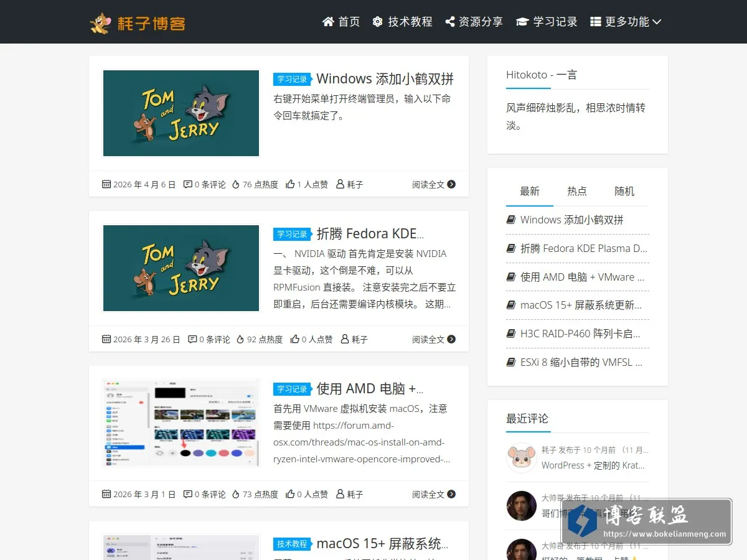Open the comment text WordPress + 定制的 Krat
This screenshot has height=560, width=747.
pyautogui.click(x=593, y=465)
